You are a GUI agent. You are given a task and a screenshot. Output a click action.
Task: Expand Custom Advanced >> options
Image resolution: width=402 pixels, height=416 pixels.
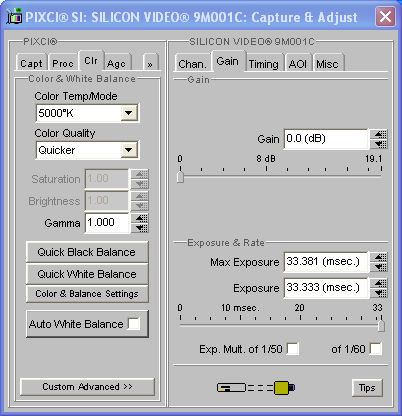(x=87, y=387)
